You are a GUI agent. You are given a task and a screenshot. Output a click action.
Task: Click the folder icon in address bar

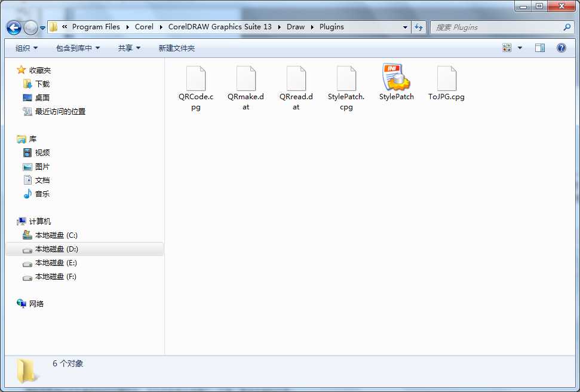click(x=54, y=27)
